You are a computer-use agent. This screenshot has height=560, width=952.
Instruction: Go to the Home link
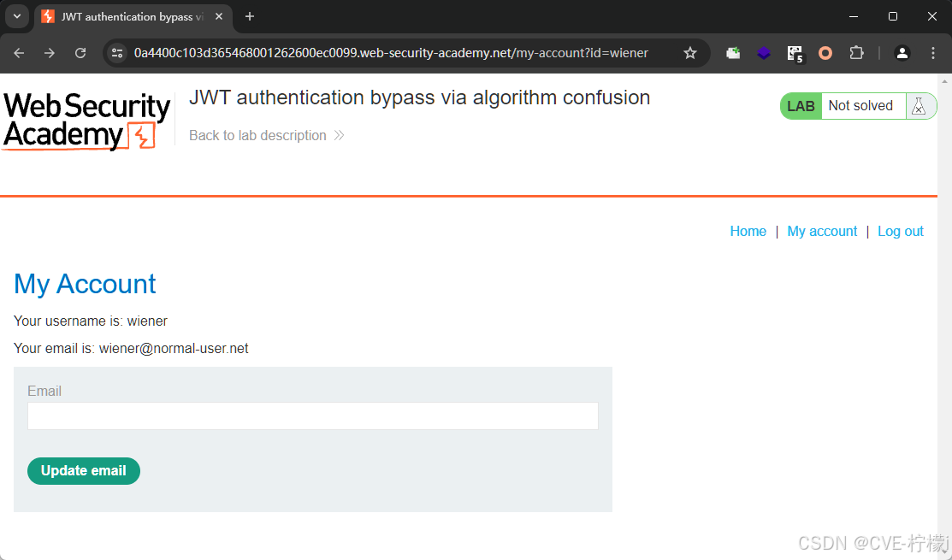click(x=748, y=231)
